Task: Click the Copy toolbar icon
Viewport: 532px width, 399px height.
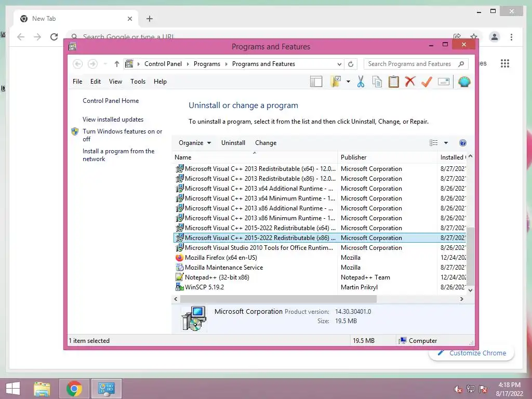Action: click(377, 82)
